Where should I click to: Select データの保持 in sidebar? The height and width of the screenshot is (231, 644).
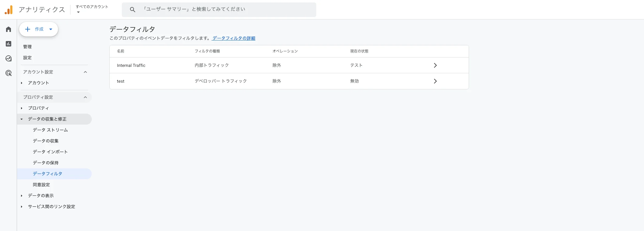[x=46, y=163]
